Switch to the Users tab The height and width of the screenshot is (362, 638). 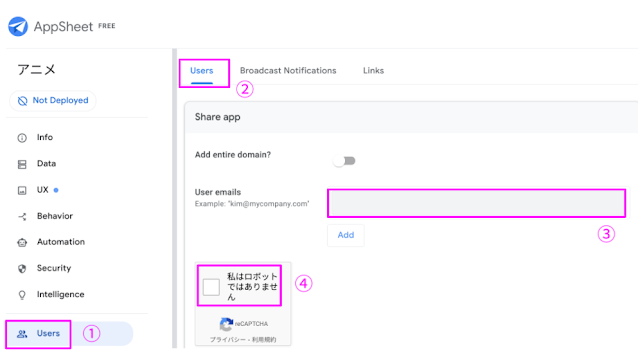[201, 71]
